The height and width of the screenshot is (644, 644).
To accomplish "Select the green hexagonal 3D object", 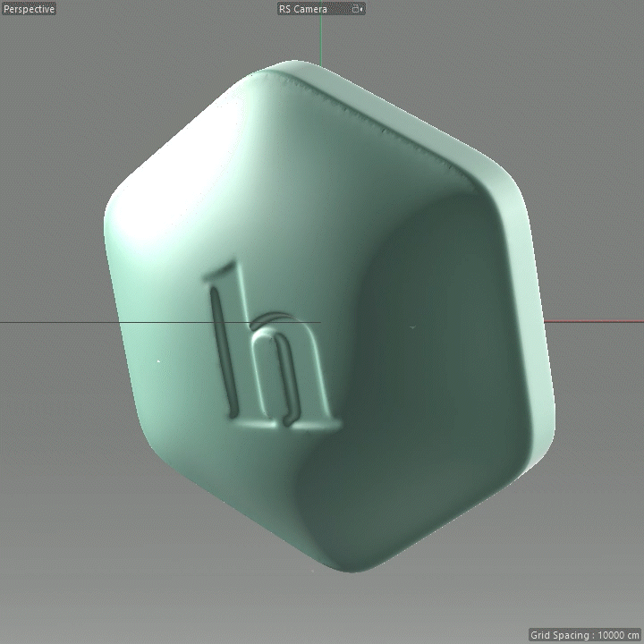I will (328, 317).
